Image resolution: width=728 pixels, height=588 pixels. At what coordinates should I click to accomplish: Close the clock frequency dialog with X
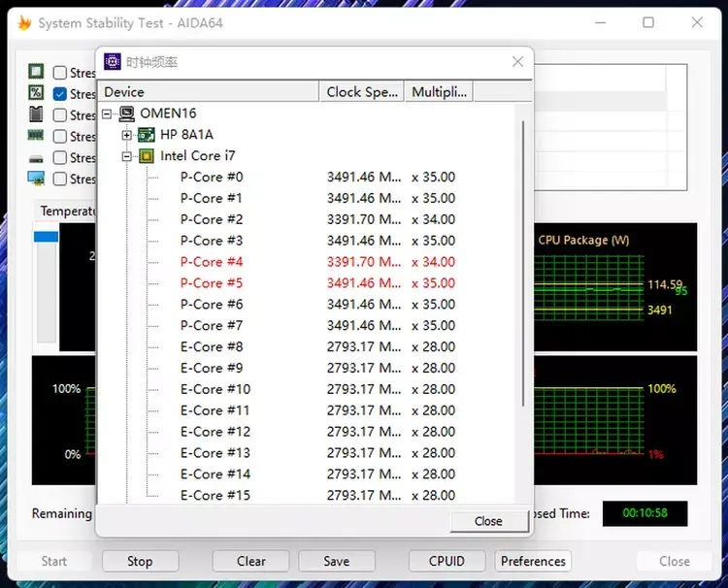[517, 62]
